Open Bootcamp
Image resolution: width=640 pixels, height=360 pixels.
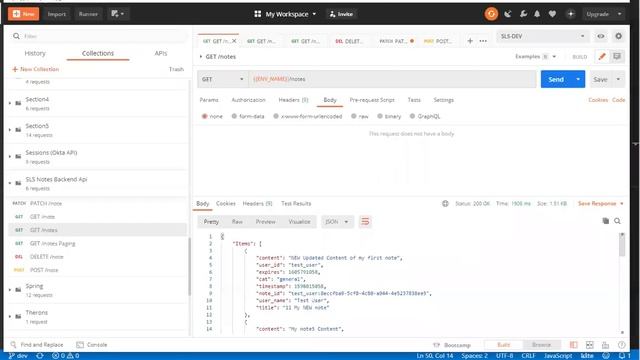pos(452,345)
